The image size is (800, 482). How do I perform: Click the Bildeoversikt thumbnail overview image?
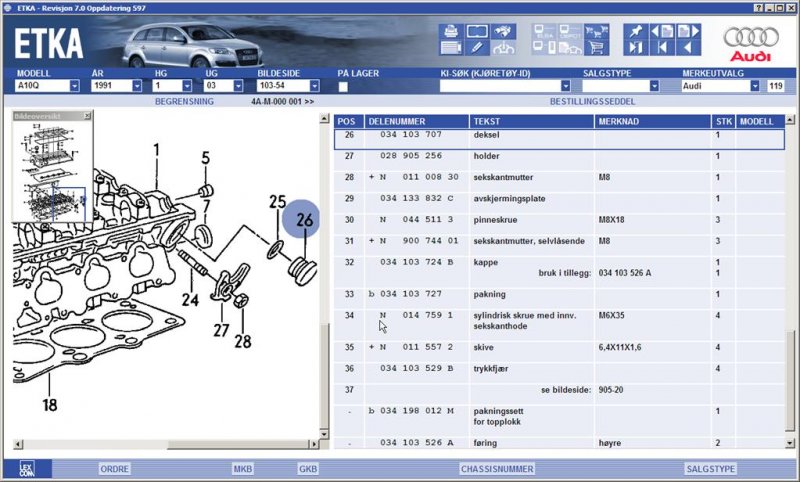click(52, 171)
